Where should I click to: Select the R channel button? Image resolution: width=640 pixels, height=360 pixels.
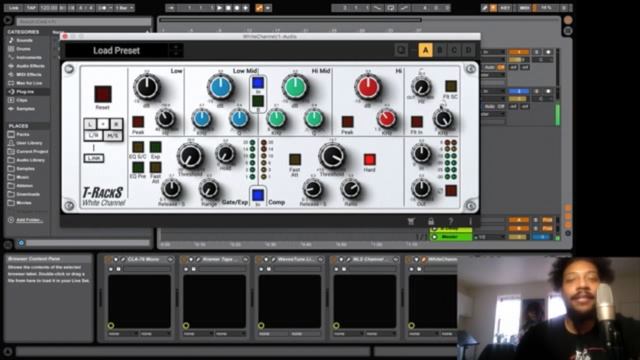[x=116, y=124]
